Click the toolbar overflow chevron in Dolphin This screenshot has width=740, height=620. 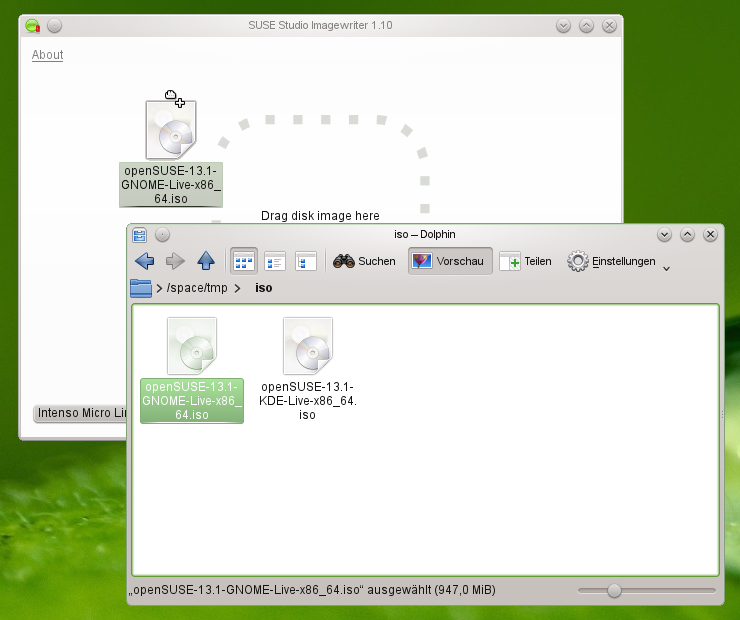[666, 269]
